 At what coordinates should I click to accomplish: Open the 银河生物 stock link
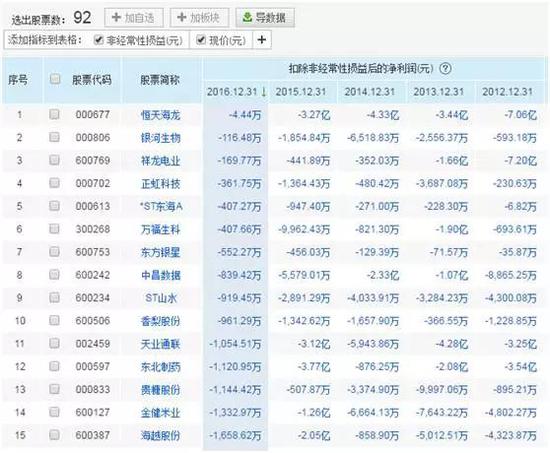[160, 138]
